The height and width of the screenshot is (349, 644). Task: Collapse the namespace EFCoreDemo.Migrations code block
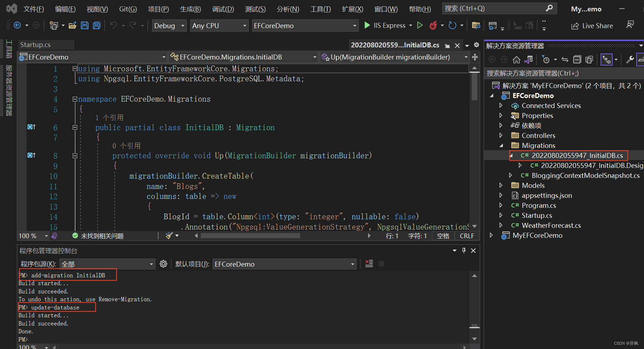pyautogui.click(x=75, y=99)
